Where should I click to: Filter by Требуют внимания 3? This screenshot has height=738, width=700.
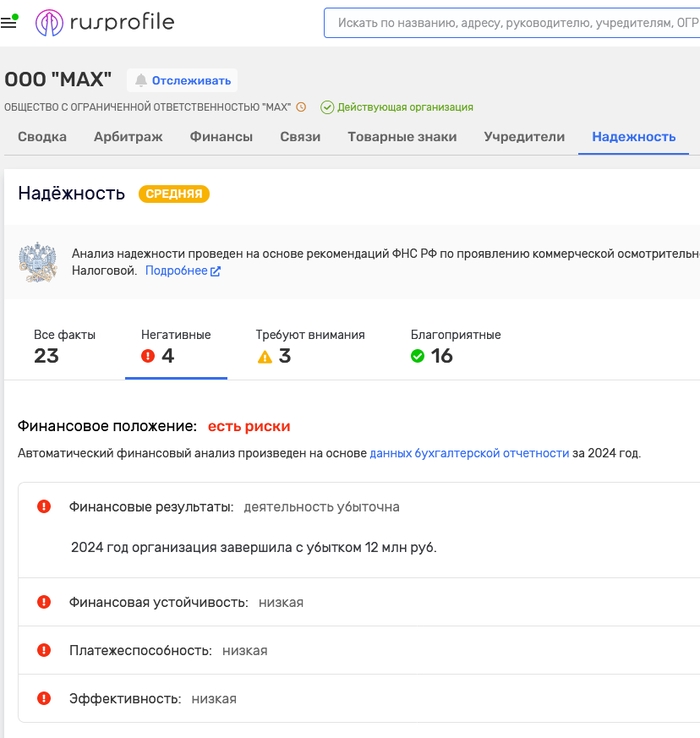coord(310,347)
